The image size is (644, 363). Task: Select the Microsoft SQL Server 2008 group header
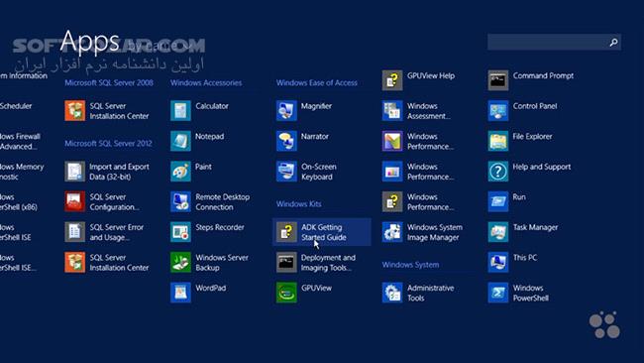tap(109, 83)
